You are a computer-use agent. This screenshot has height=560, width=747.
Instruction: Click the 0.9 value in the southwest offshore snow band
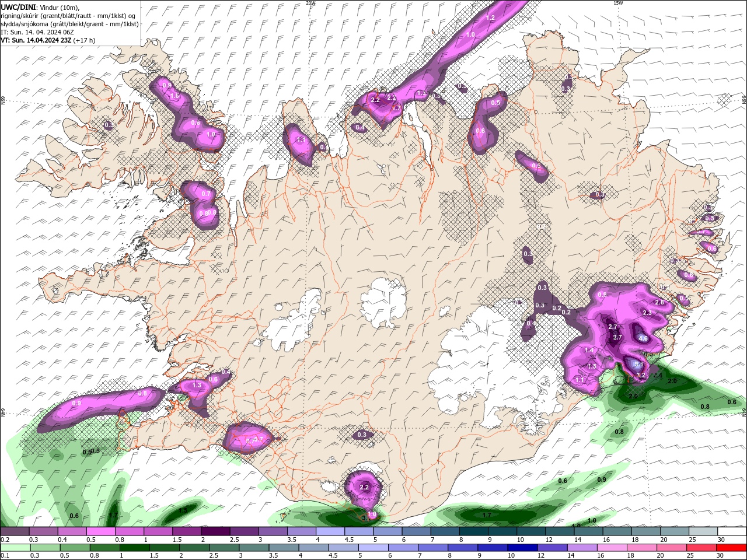76,403
